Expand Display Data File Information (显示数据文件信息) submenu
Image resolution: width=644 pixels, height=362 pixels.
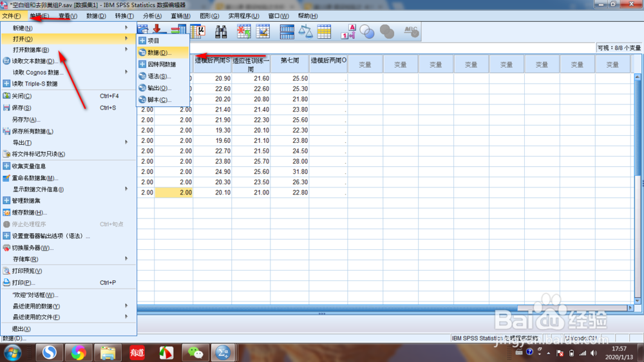[68, 189]
